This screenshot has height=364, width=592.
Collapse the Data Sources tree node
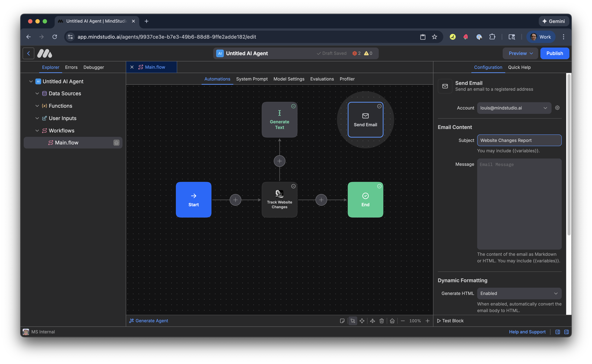tap(37, 93)
